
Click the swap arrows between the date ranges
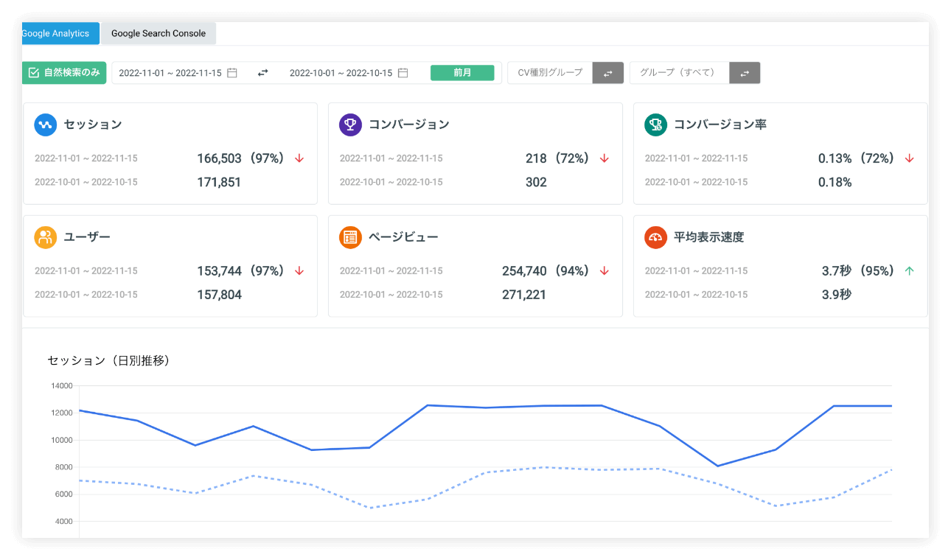tap(262, 72)
